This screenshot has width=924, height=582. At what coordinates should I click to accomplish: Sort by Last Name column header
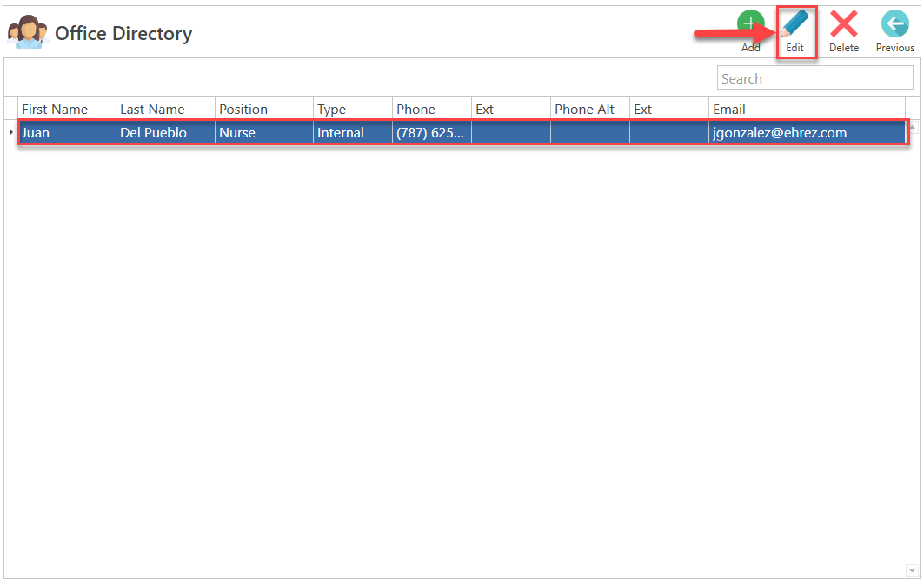[165, 109]
